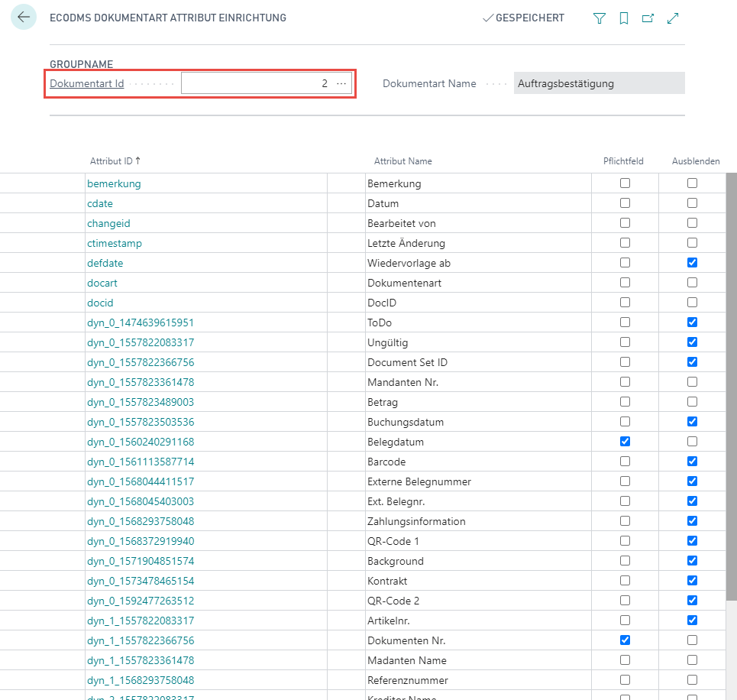Screen dimensions: 737x700
Task: Open the docid attribute link
Action: pos(100,303)
